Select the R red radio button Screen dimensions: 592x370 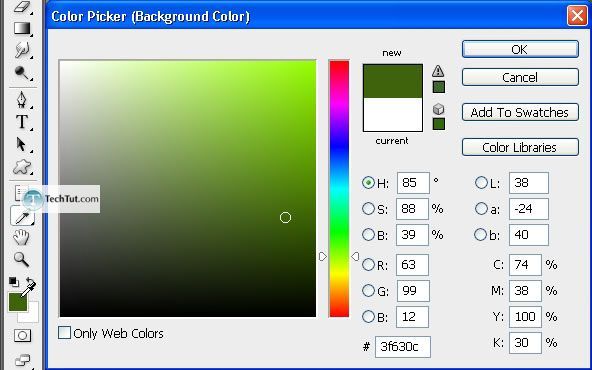(x=368, y=264)
